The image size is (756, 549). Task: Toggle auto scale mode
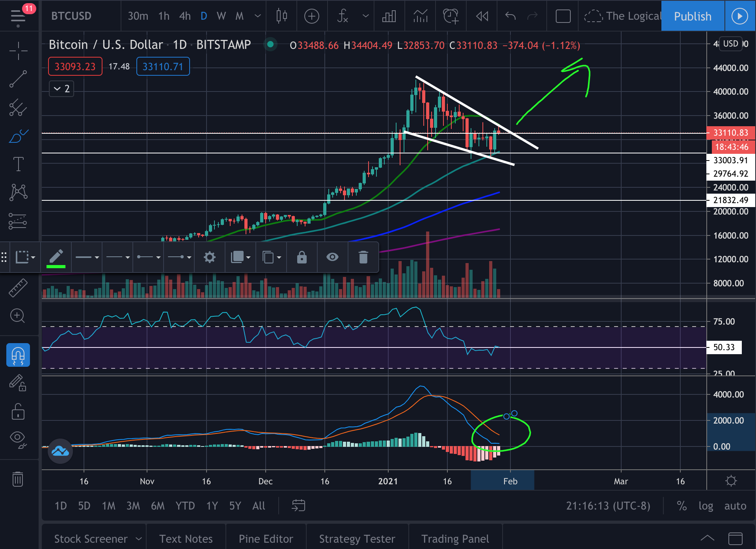pos(735,506)
